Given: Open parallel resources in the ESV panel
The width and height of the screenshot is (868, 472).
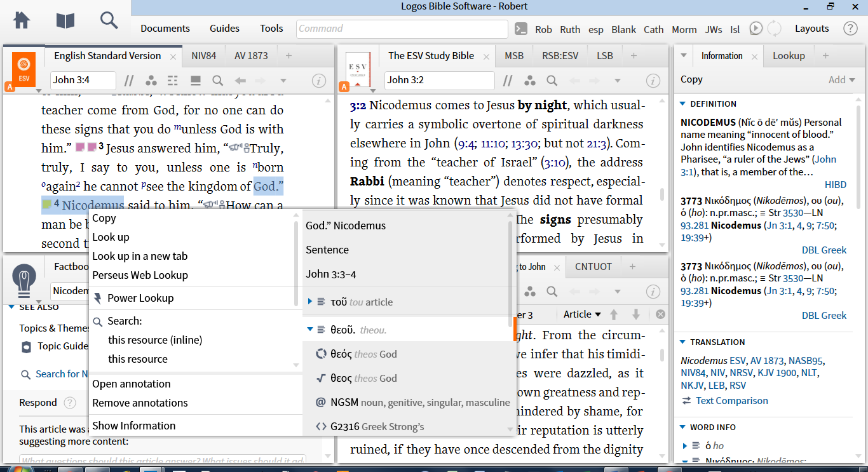Looking at the screenshot, I should [x=129, y=81].
